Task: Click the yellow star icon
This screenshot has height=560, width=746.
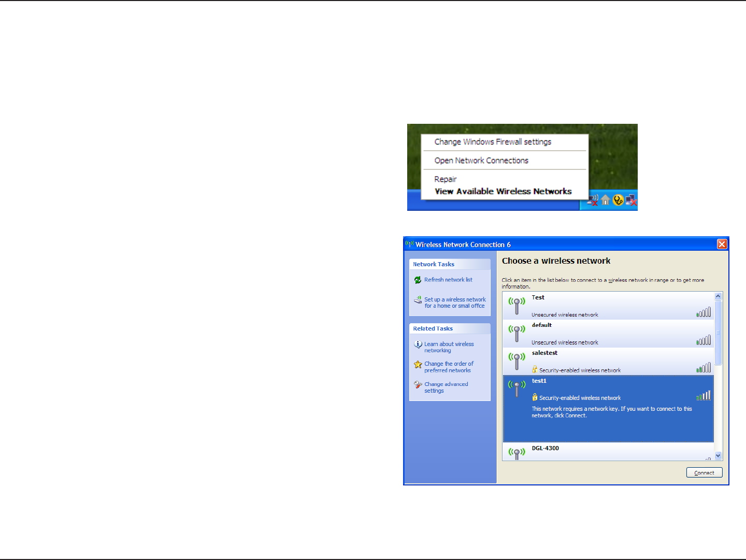Action: [x=418, y=364]
